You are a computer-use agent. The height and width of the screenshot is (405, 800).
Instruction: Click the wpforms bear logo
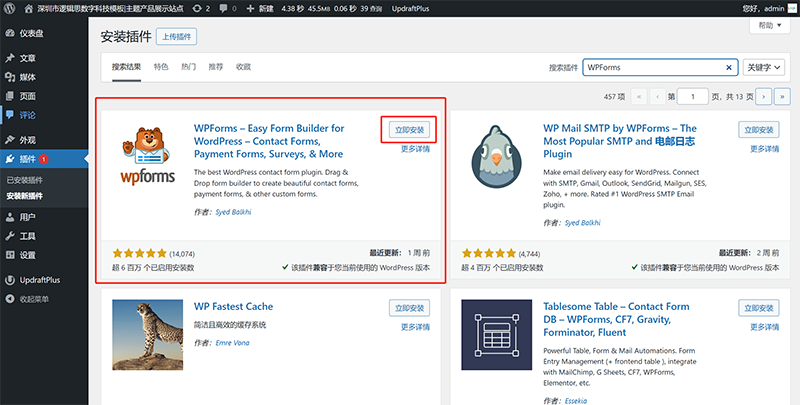(147, 156)
